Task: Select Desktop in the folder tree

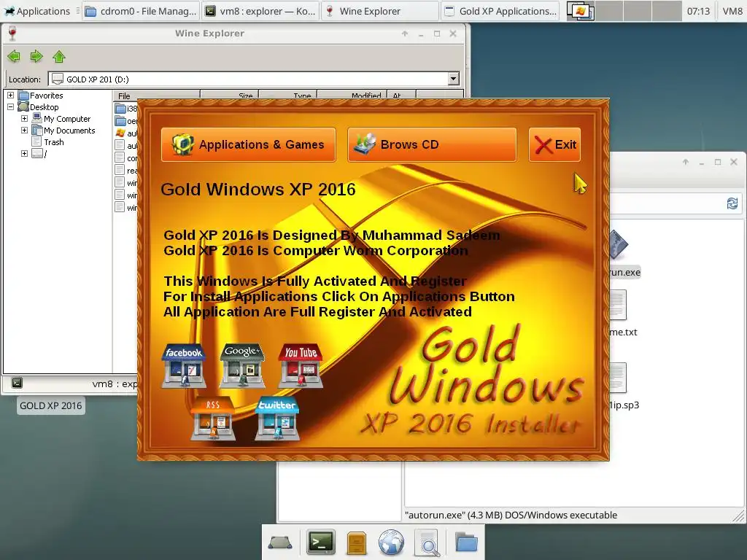Action: pos(44,107)
